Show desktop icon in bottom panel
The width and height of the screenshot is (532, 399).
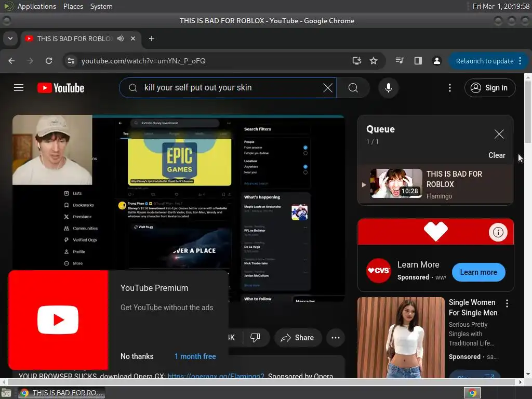[6, 393]
